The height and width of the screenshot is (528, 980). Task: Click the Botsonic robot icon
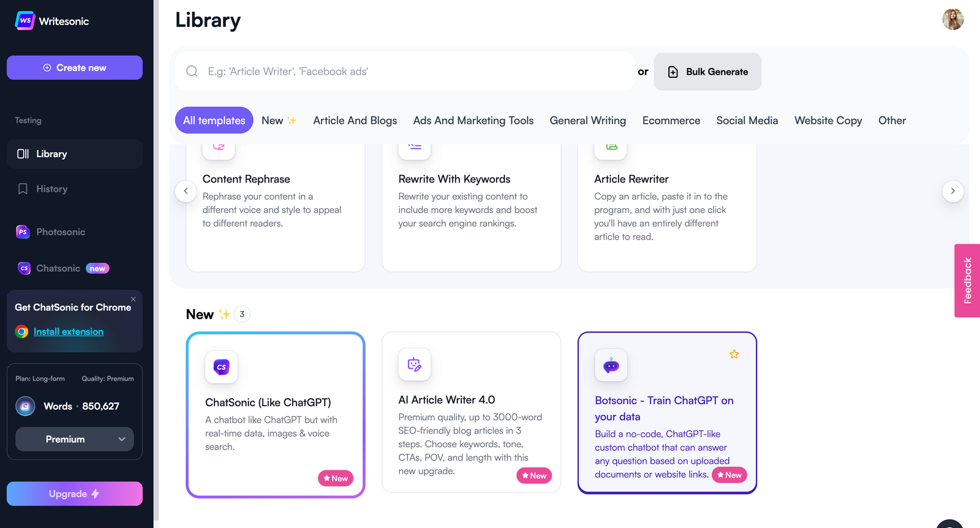(x=611, y=365)
